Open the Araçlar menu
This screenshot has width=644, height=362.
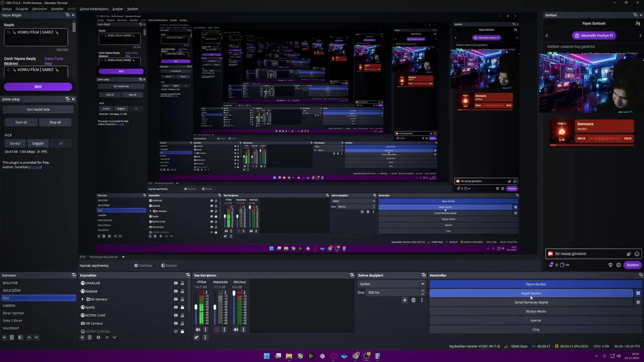(118, 9)
